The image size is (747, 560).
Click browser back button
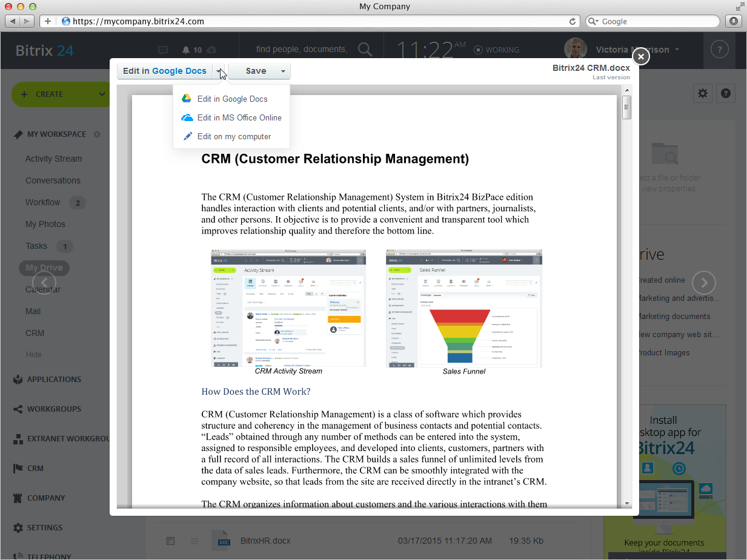13,21
